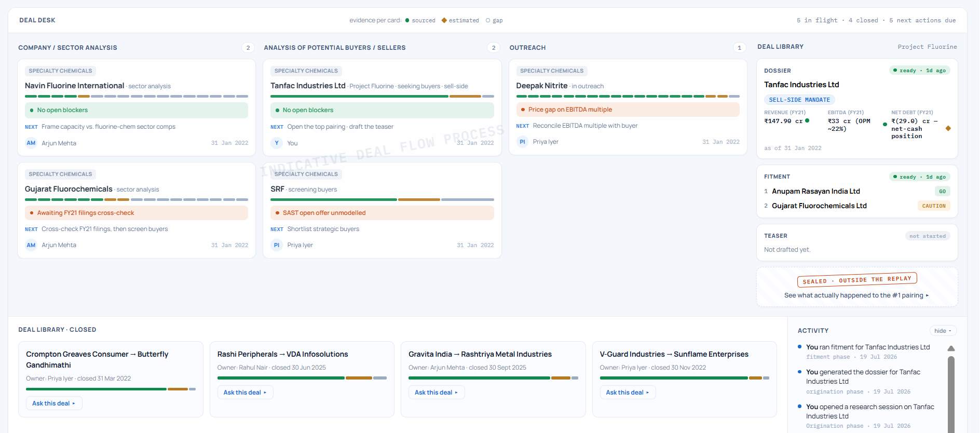Click the orange estimated diamond beside Net Debt
Screen dimensions: 980x433
coord(948,128)
